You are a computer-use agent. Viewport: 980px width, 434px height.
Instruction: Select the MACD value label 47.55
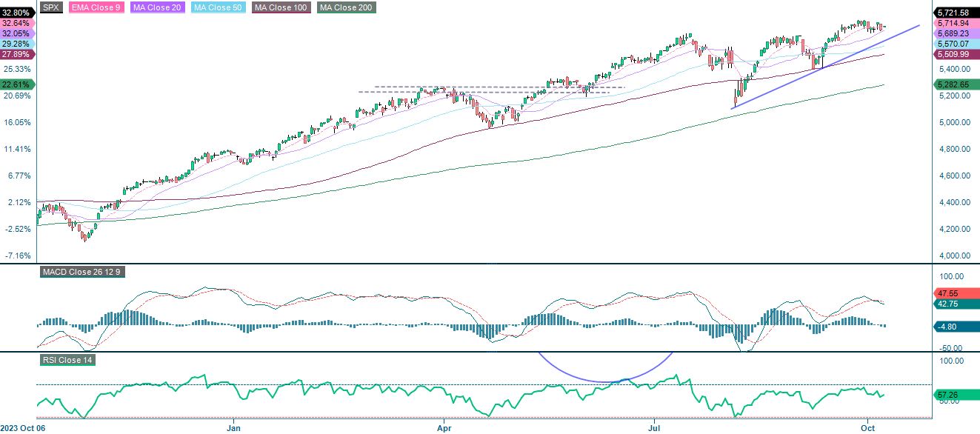[x=956, y=293]
